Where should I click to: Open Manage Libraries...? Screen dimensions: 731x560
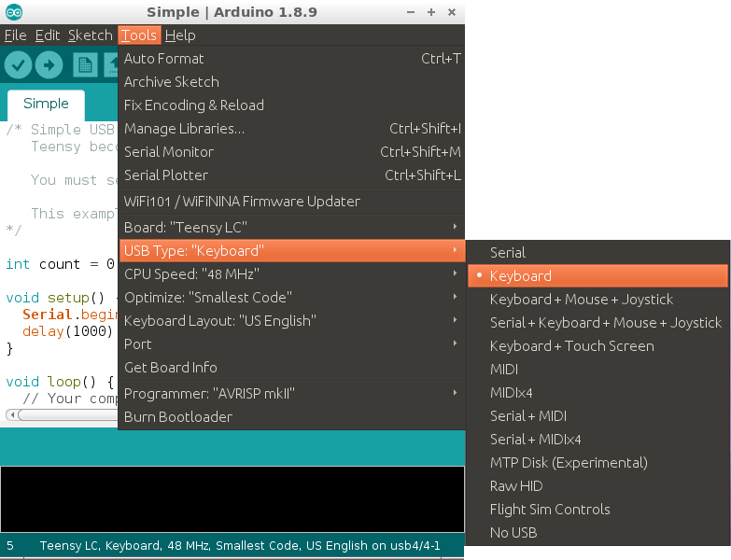[x=292, y=129]
